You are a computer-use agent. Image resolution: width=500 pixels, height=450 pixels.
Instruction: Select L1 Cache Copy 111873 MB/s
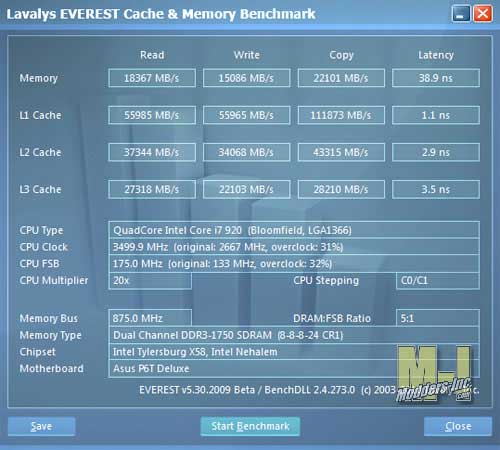[x=341, y=115]
